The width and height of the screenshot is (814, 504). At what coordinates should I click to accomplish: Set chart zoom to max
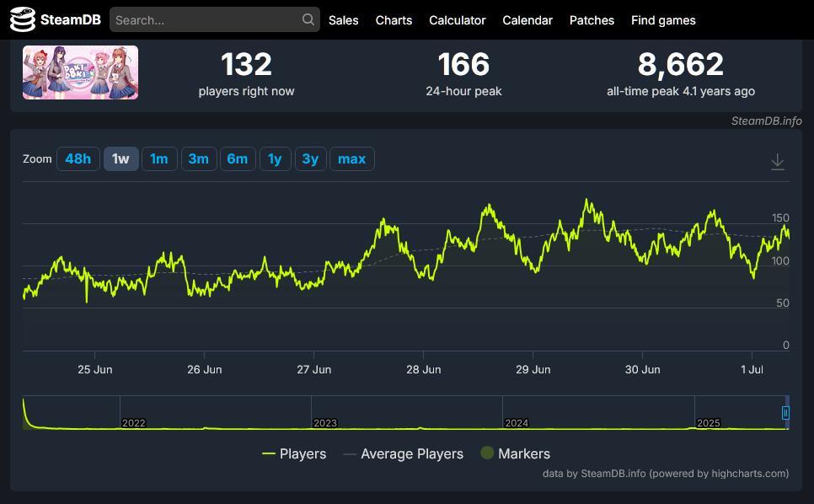click(x=352, y=158)
